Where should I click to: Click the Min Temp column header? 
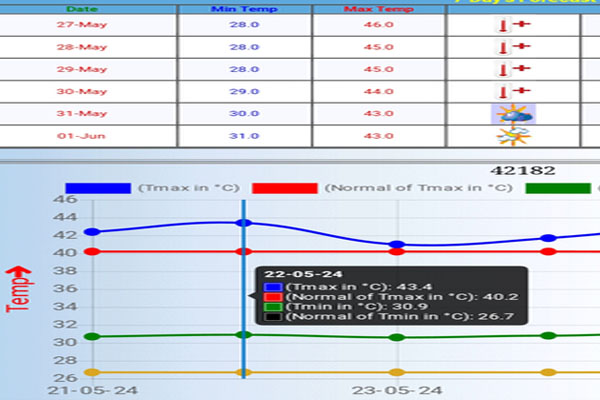(244, 9)
